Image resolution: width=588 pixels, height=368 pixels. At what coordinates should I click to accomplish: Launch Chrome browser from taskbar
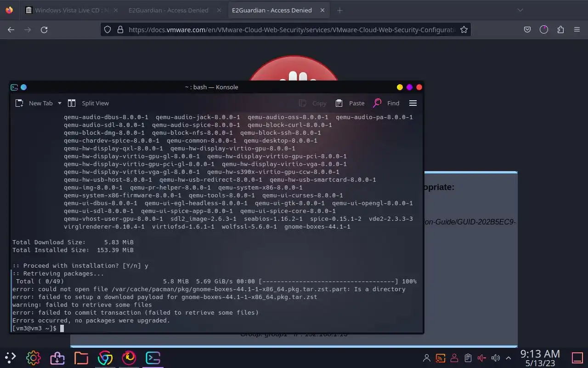pos(105,357)
